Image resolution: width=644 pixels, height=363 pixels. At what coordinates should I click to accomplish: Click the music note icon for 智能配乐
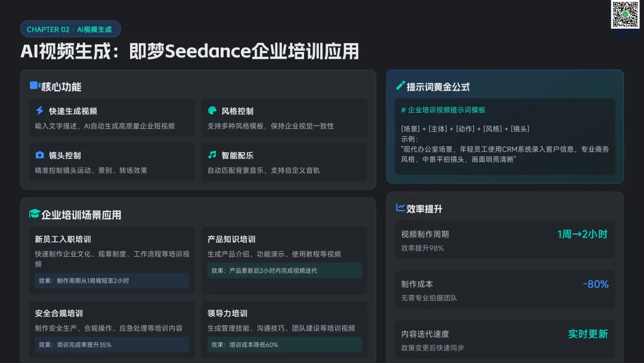tap(212, 155)
